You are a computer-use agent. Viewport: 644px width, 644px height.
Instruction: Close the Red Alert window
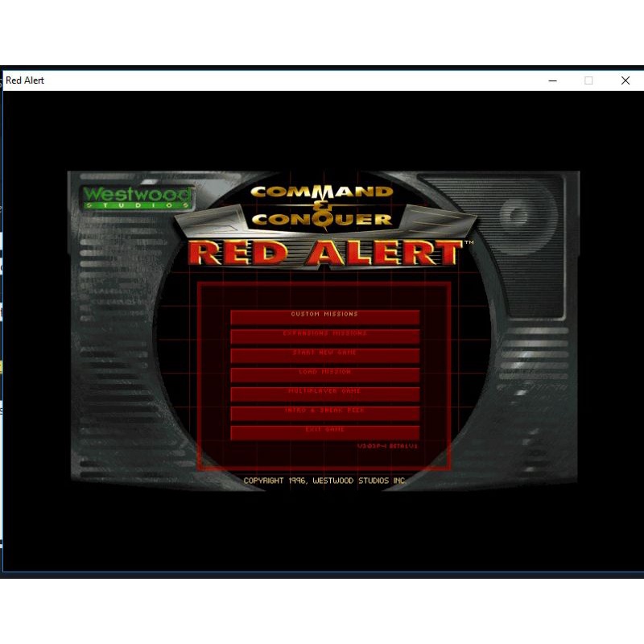[625, 80]
